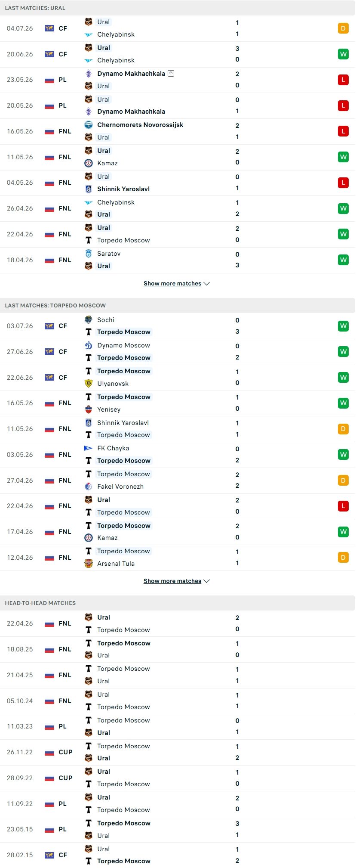Click the red L badge for 23.05.26 match
The image size is (356, 868).
(343, 80)
